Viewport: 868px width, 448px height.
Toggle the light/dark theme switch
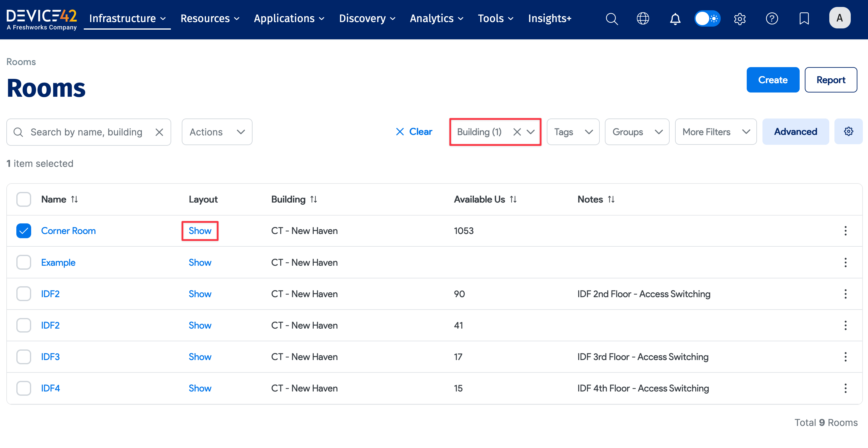(x=707, y=18)
